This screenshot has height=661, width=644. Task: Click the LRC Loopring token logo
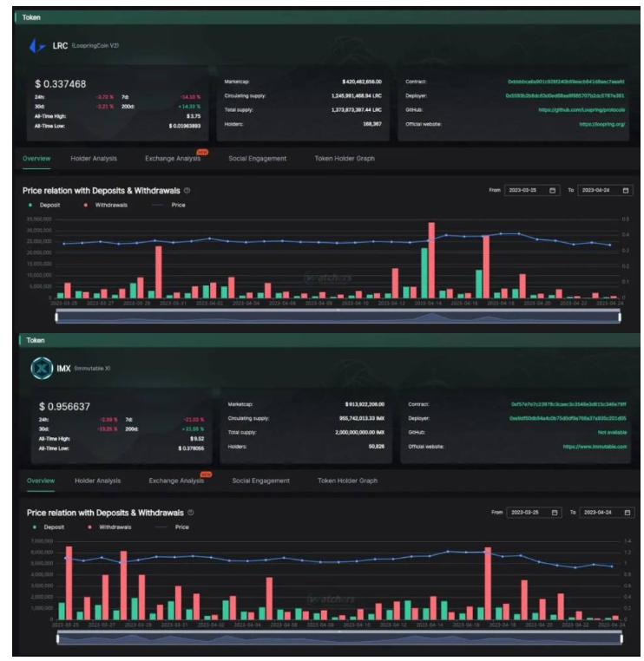click(x=36, y=45)
